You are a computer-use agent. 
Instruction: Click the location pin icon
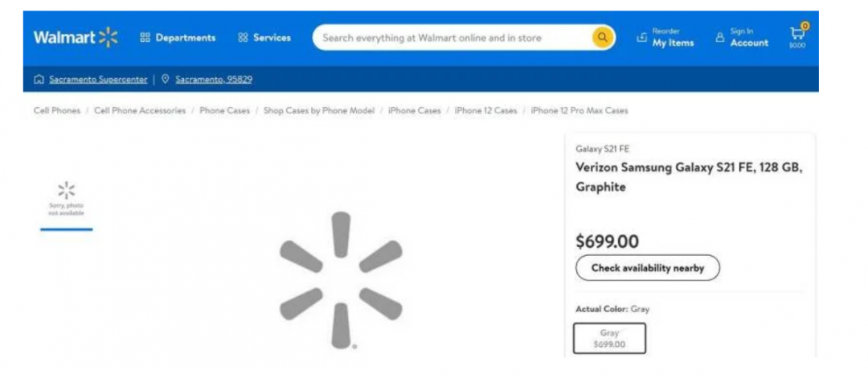click(x=165, y=79)
